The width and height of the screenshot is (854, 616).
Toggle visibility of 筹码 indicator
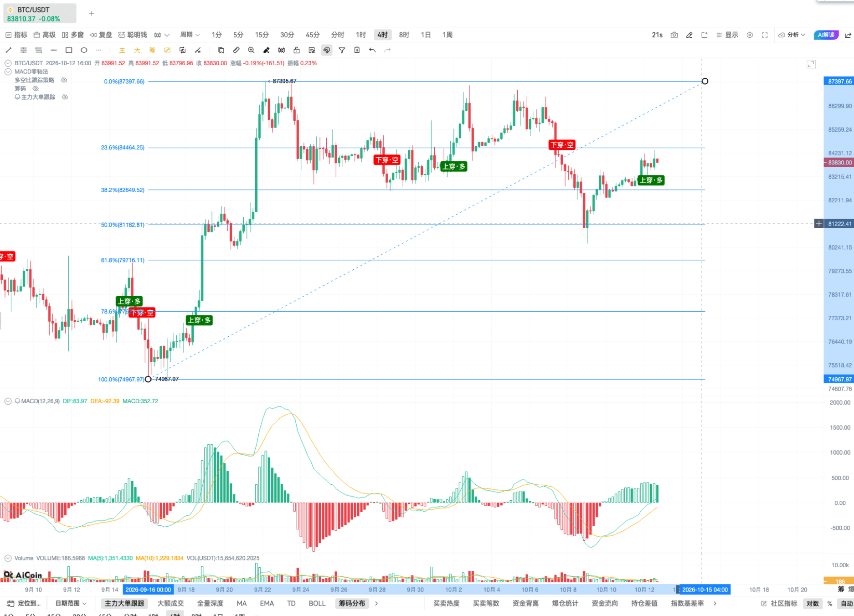click(x=36, y=88)
